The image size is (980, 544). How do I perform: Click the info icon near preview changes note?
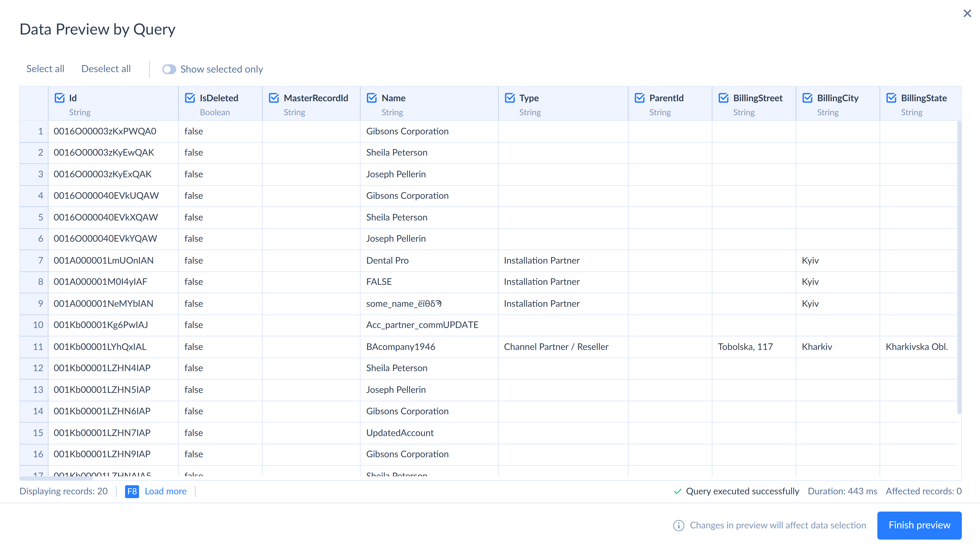tap(678, 525)
